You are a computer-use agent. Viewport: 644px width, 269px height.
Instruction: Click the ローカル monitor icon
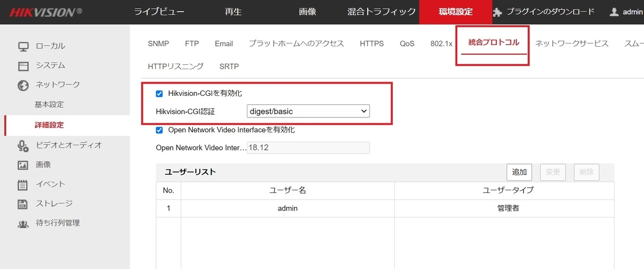pyautogui.click(x=23, y=47)
